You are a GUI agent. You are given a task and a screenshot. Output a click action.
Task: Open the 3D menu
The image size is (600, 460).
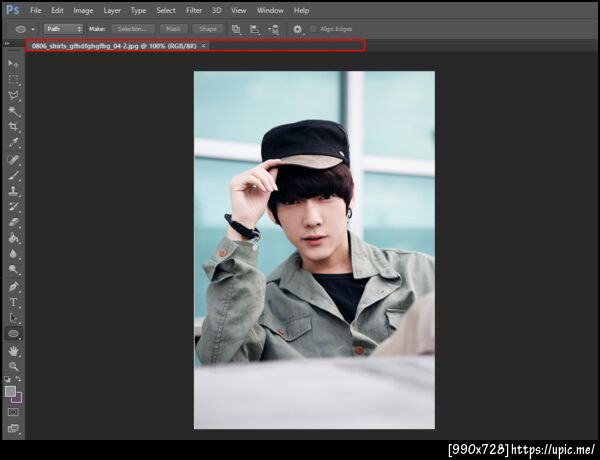[217, 11]
